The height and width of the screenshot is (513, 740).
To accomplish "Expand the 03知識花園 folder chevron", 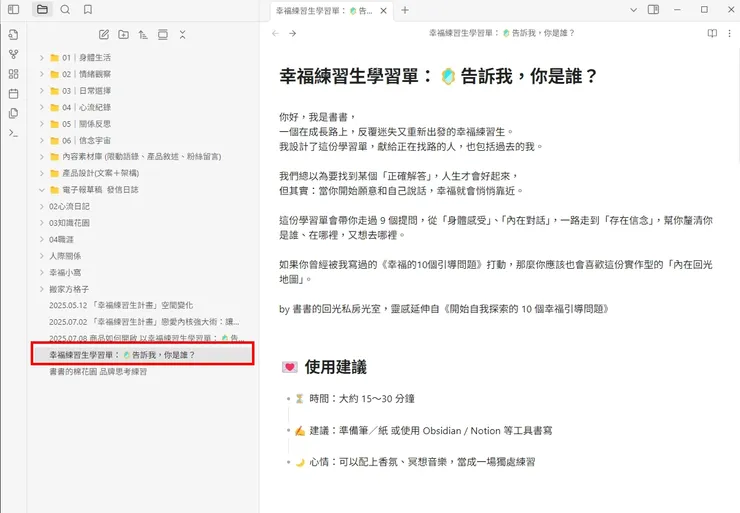I will (42, 223).
